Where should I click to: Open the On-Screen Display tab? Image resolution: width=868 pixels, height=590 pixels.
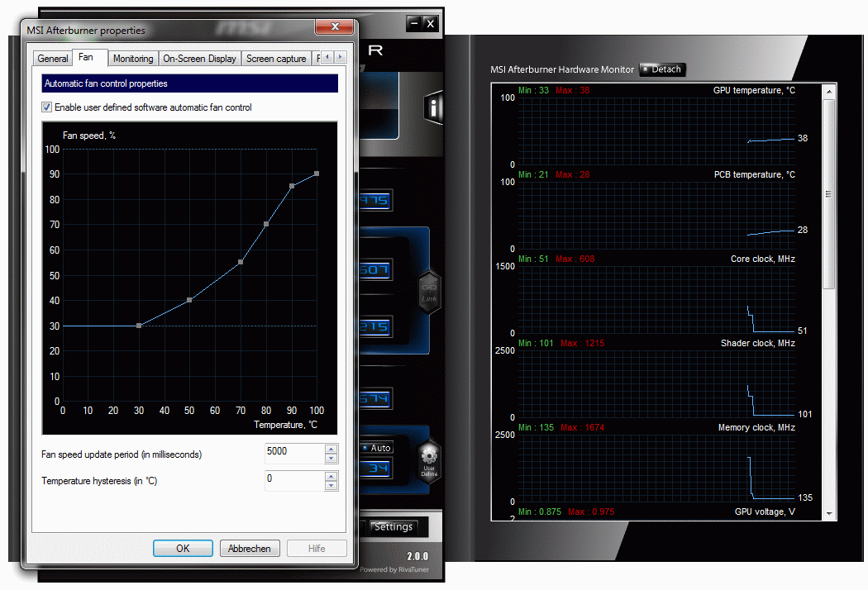tap(199, 59)
